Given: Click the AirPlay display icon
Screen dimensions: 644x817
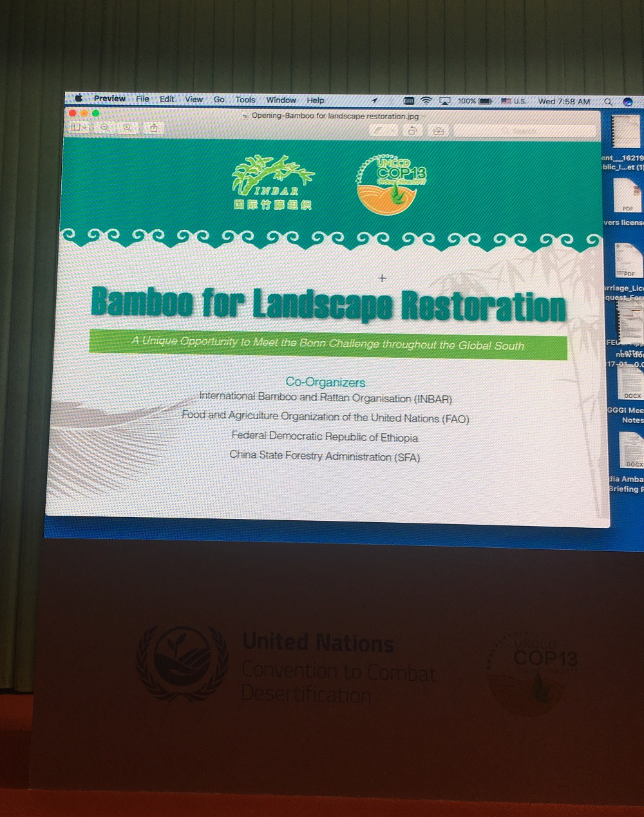Looking at the screenshot, I should pos(444,101).
